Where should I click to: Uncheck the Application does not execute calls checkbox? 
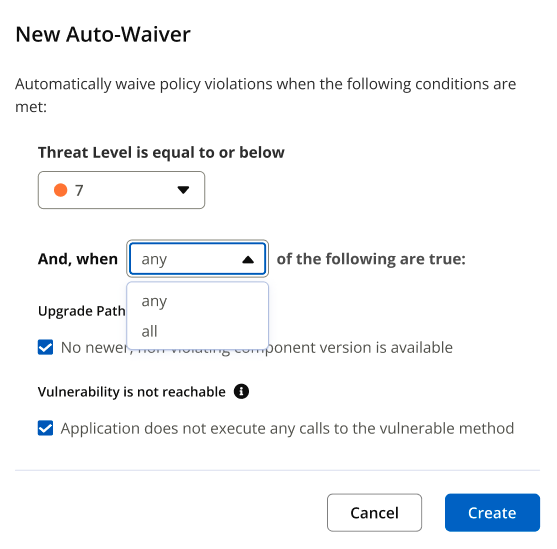coord(45,428)
